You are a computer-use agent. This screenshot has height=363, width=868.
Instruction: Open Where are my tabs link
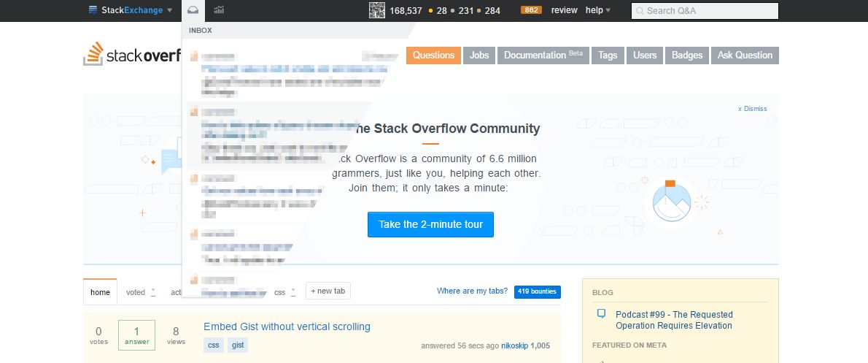point(472,291)
